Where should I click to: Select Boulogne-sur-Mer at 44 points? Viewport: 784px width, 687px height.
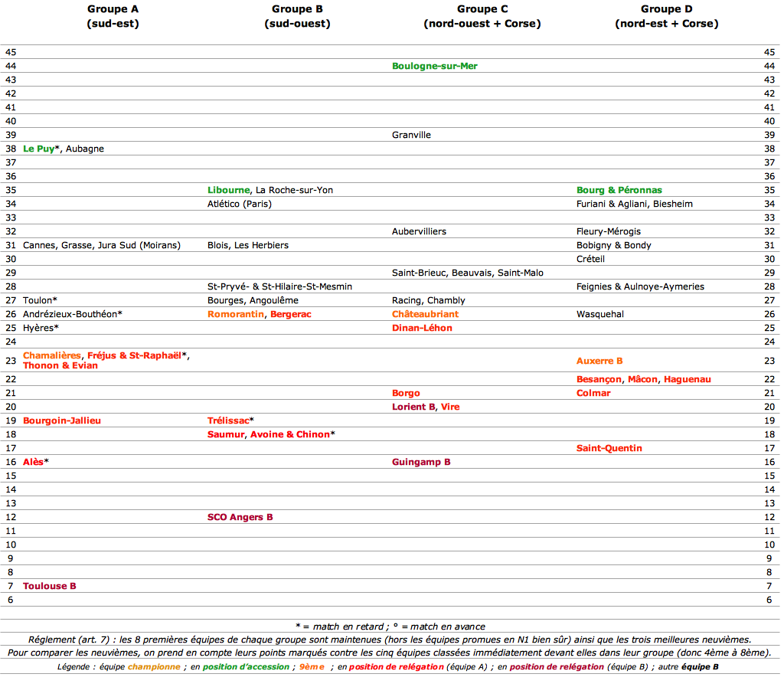pyautogui.click(x=435, y=66)
